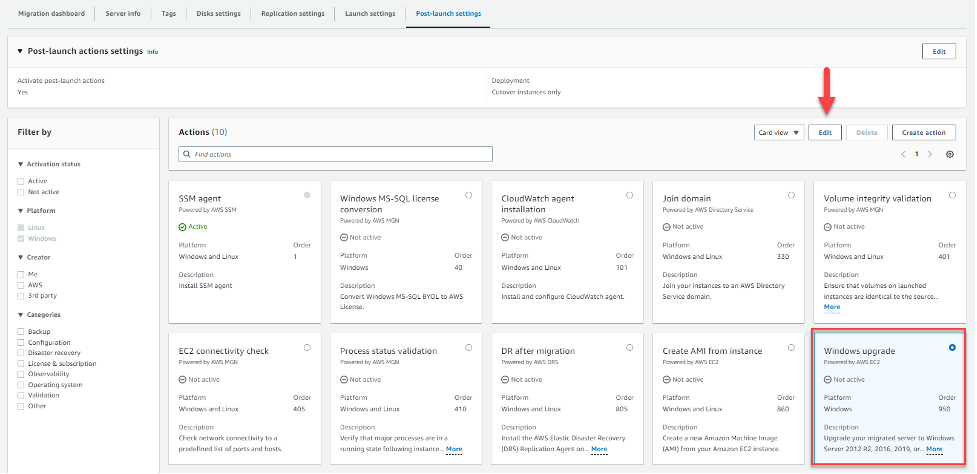Open the Card view dropdown
The image size is (977, 474).
tap(778, 132)
